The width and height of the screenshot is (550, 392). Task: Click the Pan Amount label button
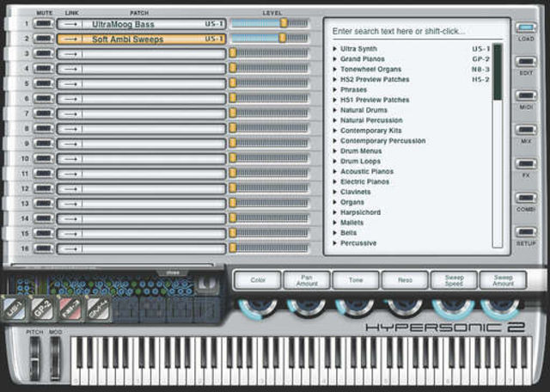pos(307,280)
